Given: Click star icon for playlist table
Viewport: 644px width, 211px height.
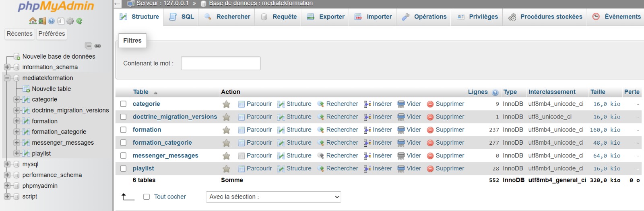Looking at the screenshot, I should (227, 169).
